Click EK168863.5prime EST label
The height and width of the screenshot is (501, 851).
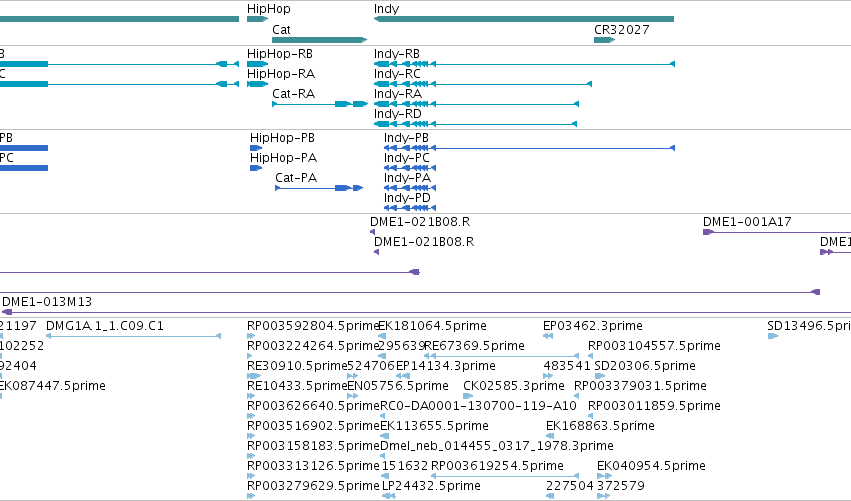[600, 426]
